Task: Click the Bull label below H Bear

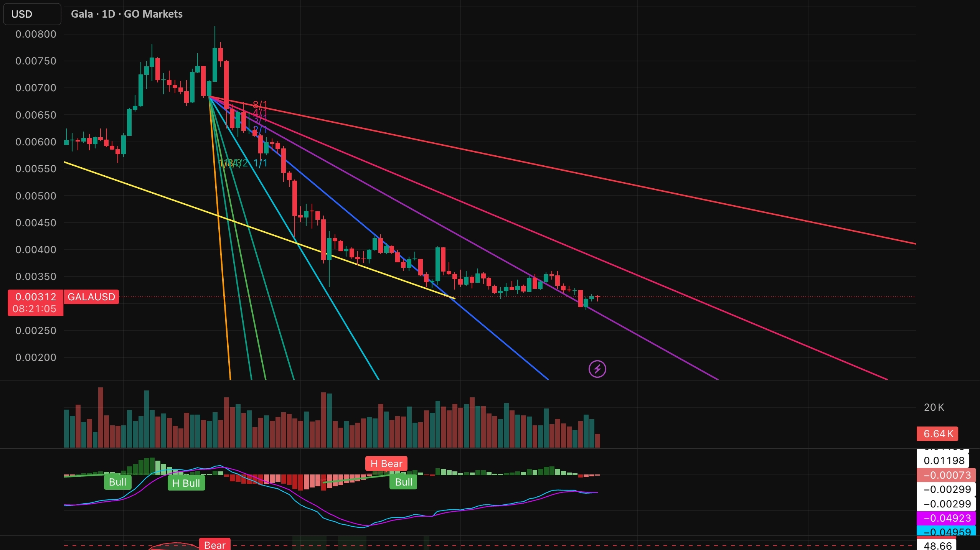Action: tap(403, 482)
